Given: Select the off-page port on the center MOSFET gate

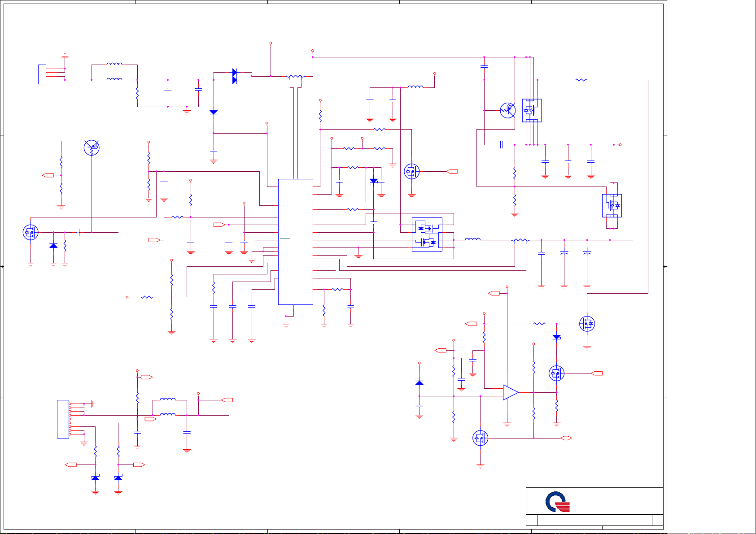Looking at the screenshot, I should [452, 171].
